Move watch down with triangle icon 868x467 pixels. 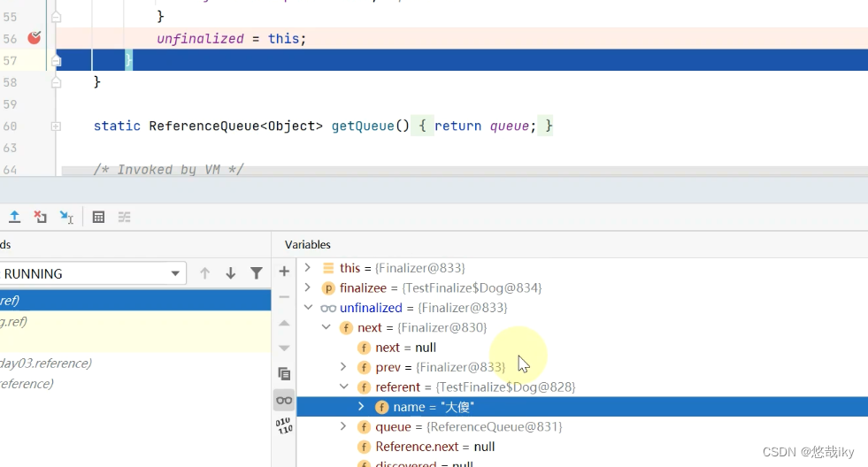click(x=284, y=348)
